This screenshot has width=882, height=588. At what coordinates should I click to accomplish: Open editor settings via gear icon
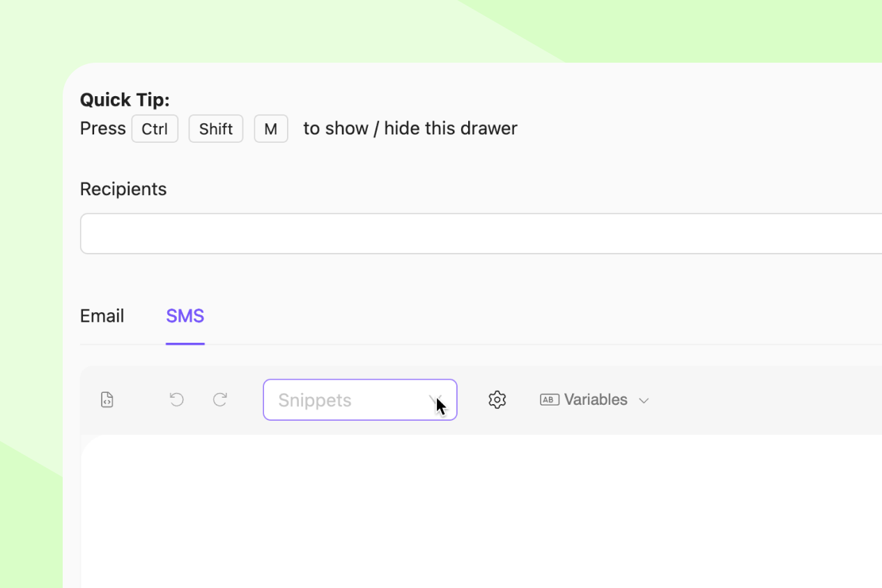[497, 400]
